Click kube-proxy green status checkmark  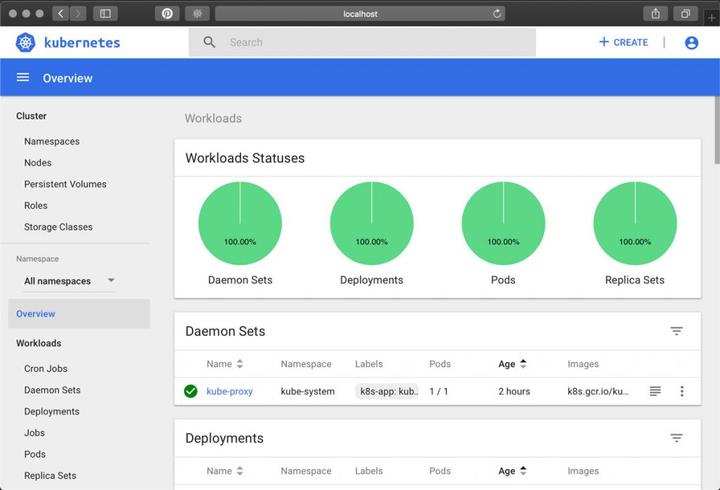coord(191,391)
